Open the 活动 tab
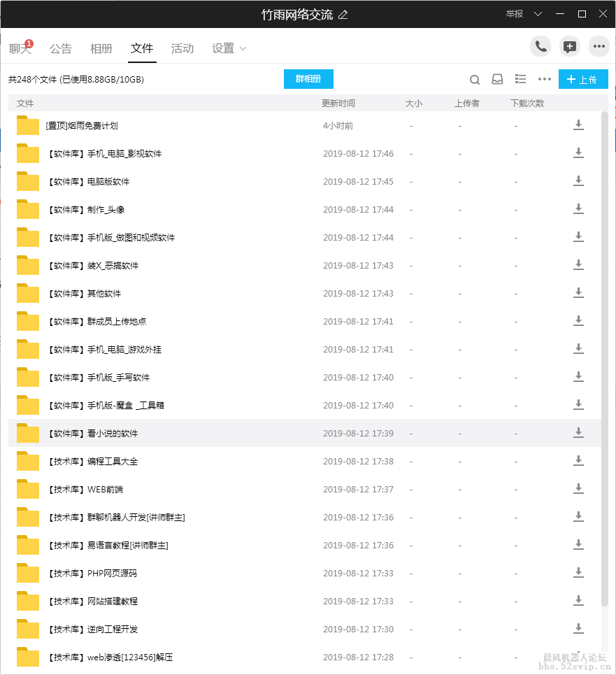 point(182,48)
